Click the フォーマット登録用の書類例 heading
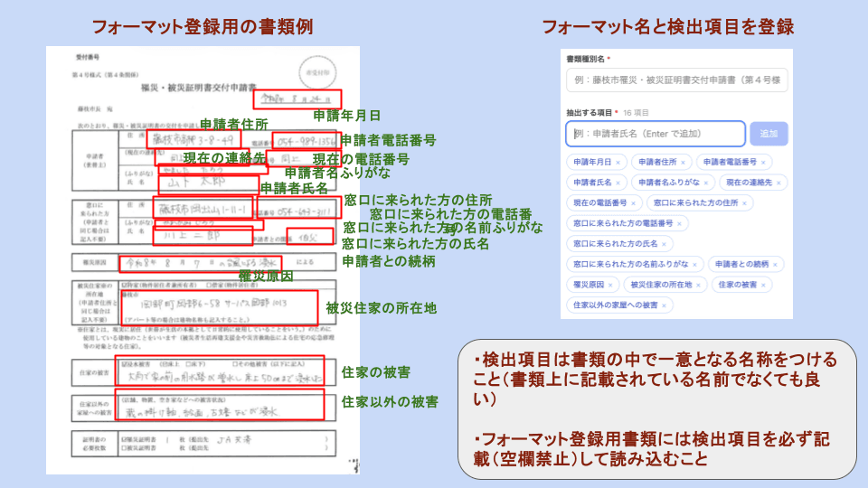 [x=203, y=26]
